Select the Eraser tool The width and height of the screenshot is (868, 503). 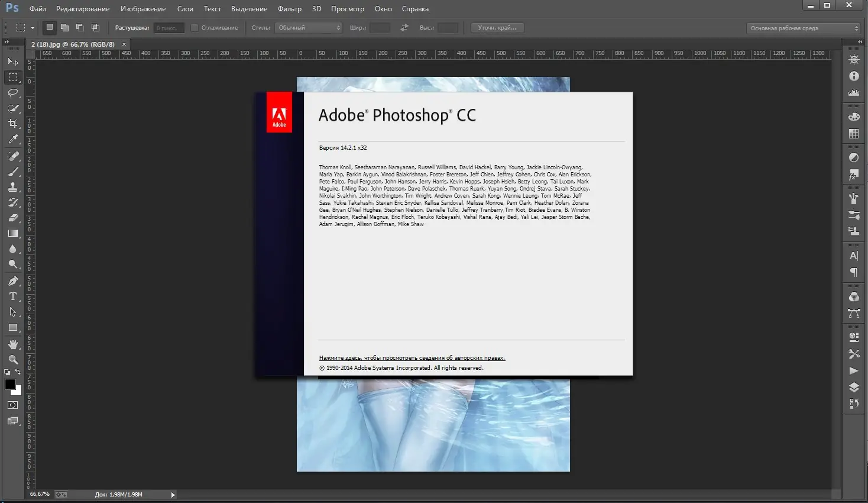[x=13, y=218]
